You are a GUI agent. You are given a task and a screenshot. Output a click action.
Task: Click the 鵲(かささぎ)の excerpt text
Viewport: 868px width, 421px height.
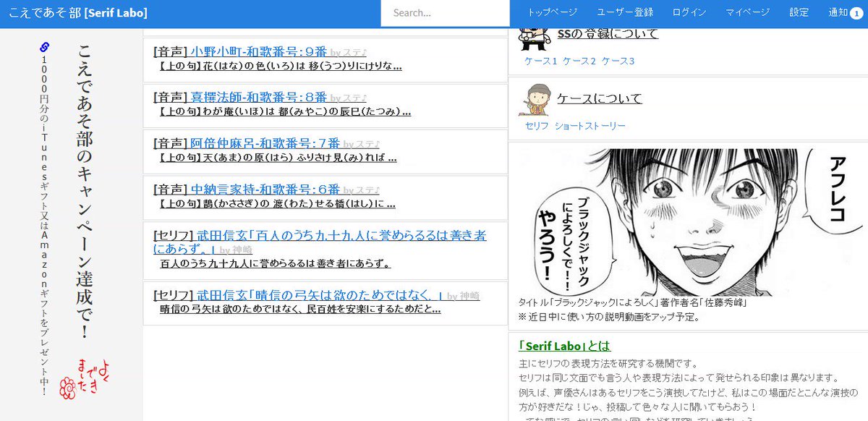pyautogui.click(x=276, y=204)
